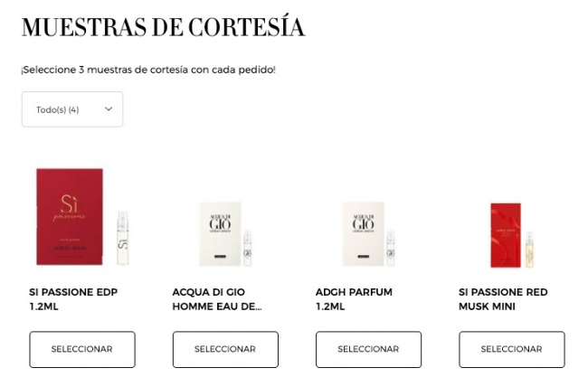Open the ADGH PARFUM 1.2ML product title
The height and width of the screenshot is (387, 588).
(x=354, y=299)
